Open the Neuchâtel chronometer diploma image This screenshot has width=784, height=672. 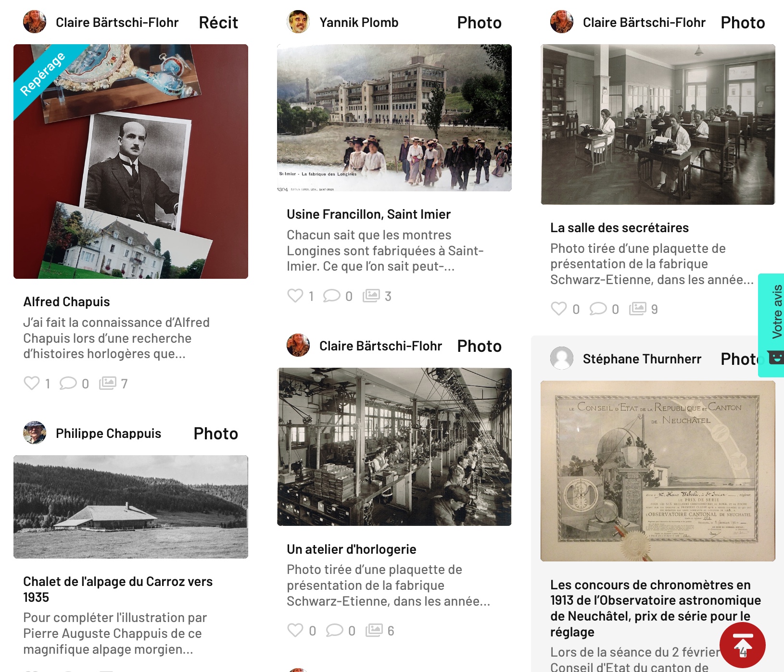tap(658, 471)
